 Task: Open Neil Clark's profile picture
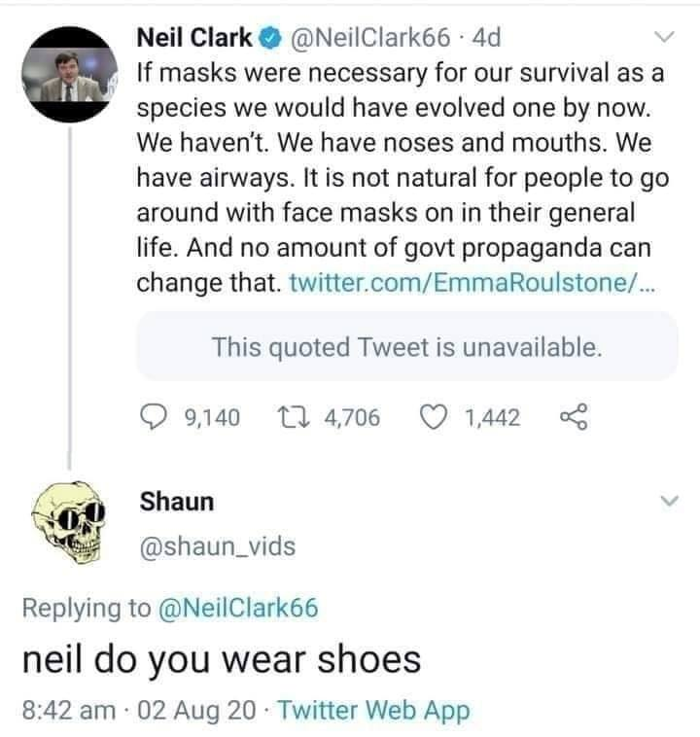(70, 74)
